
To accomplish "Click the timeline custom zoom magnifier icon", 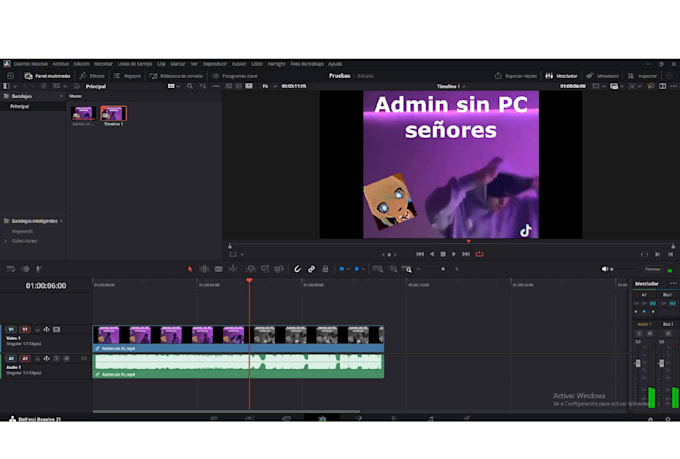I will [x=407, y=269].
